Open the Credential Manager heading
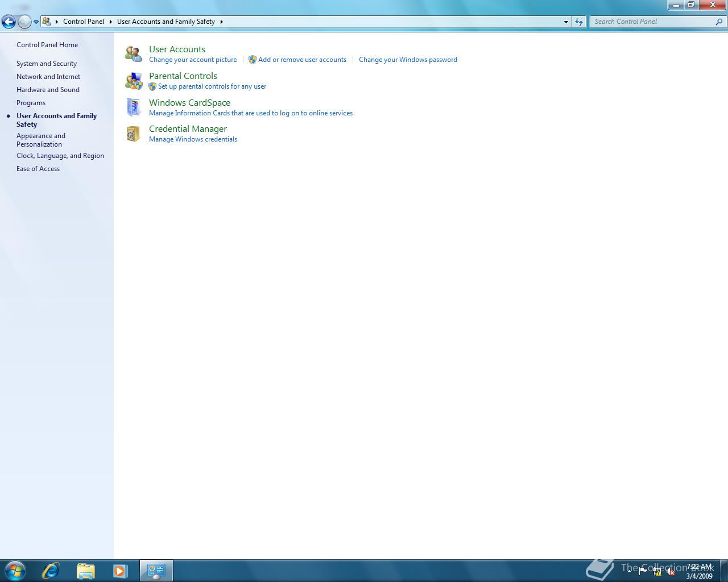 click(x=188, y=129)
